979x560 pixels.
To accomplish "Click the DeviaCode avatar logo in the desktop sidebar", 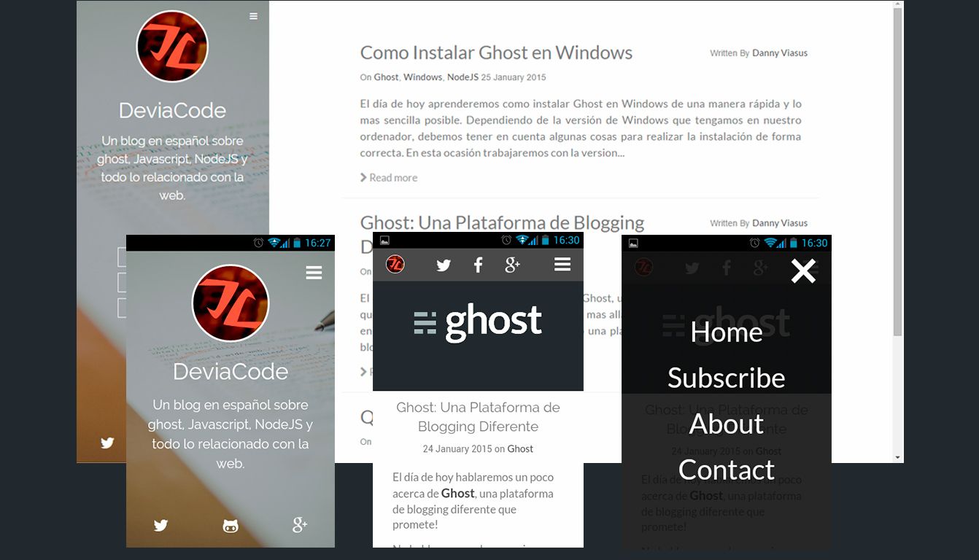I will [x=172, y=47].
